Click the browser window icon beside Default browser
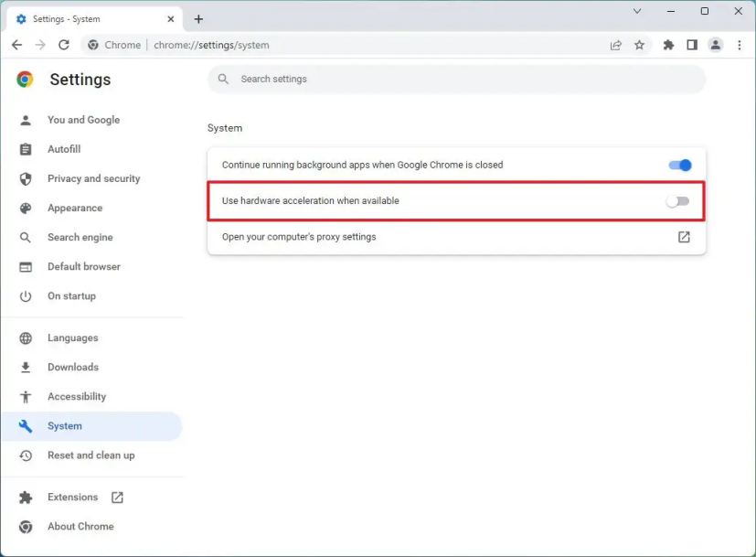756x557 pixels. [x=26, y=267]
